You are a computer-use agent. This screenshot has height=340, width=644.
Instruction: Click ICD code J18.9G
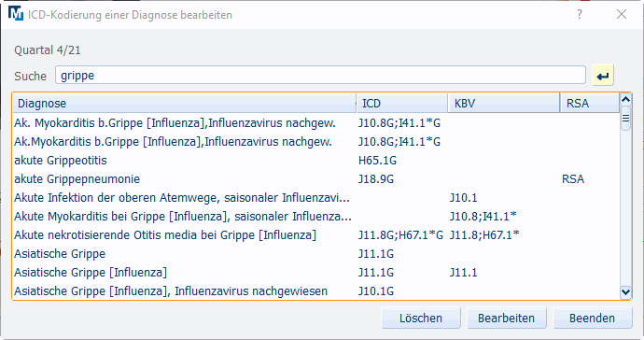(376, 179)
